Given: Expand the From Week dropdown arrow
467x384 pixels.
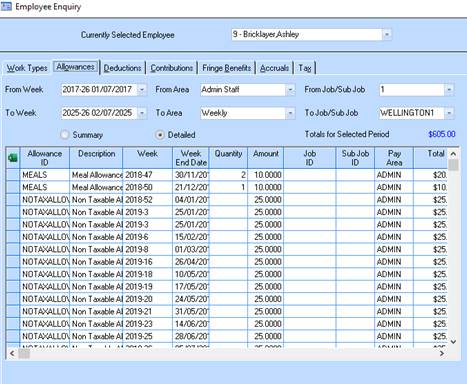Looking at the screenshot, I should coord(142,90).
